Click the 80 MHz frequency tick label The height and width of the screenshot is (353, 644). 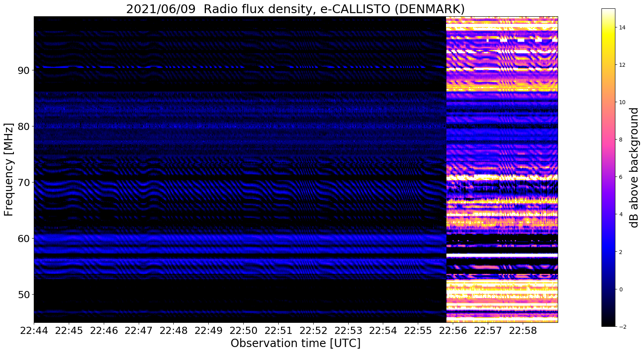[23, 126]
